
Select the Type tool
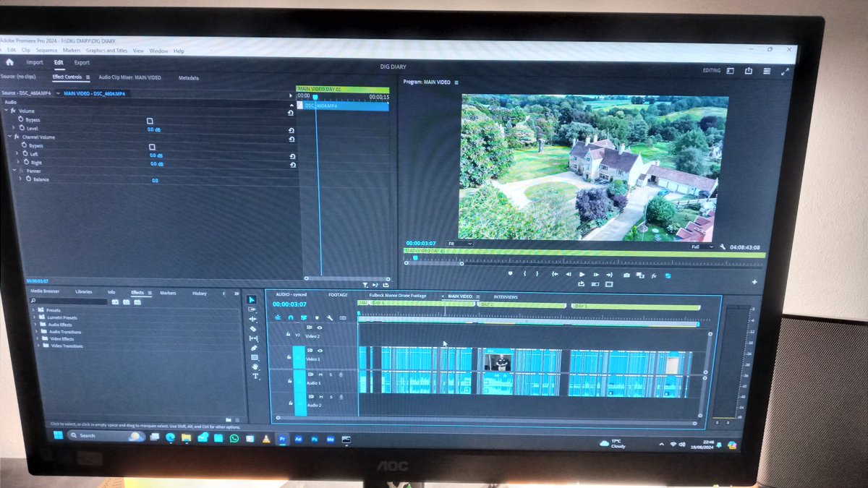(x=255, y=376)
